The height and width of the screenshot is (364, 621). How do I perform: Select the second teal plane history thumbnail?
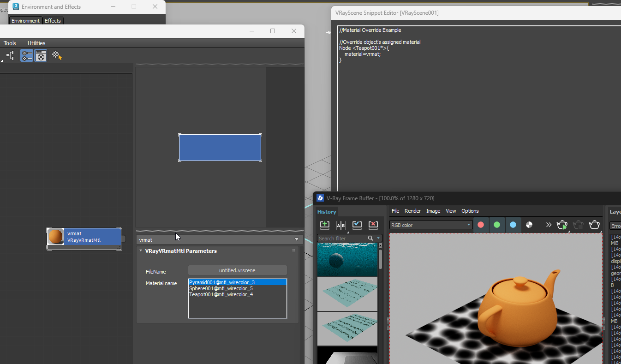point(347,294)
